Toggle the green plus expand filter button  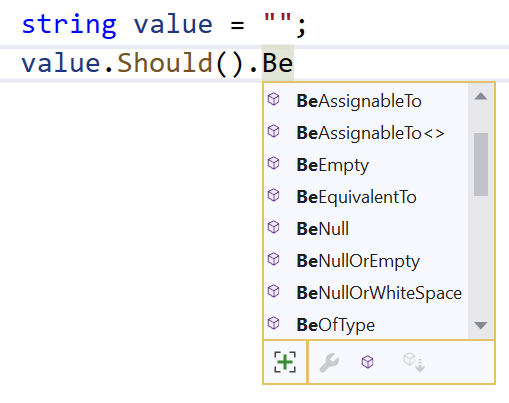pyautogui.click(x=285, y=362)
